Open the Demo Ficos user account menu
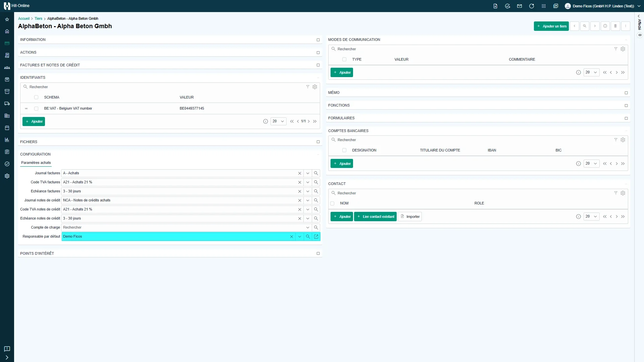Viewport: 644px width, 362px height. tap(603, 6)
